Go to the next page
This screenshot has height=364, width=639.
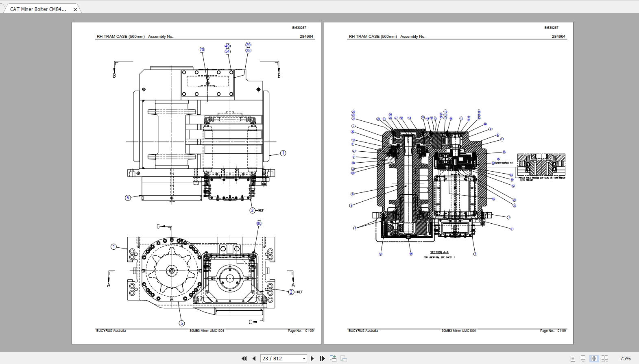click(x=312, y=358)
